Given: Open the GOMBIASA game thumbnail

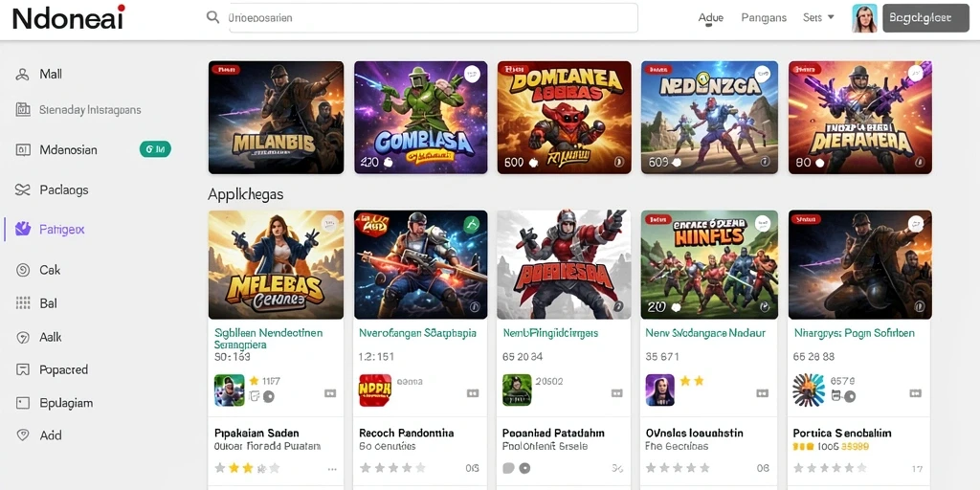Looking at the screenshot, I should pos(421,118).
